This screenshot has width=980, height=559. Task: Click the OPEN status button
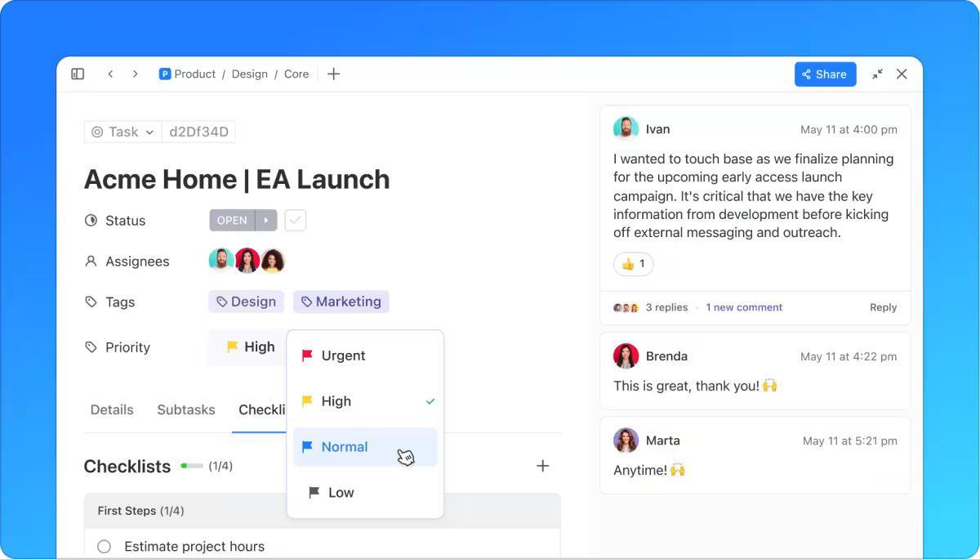coord(232,220)
